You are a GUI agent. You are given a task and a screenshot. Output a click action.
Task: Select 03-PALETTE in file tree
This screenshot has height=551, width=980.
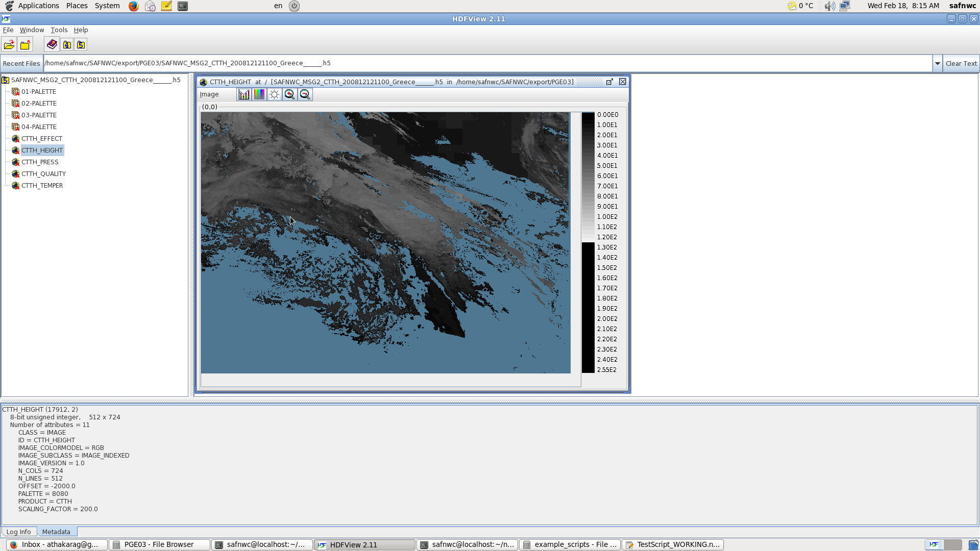(x=39, y=115)
